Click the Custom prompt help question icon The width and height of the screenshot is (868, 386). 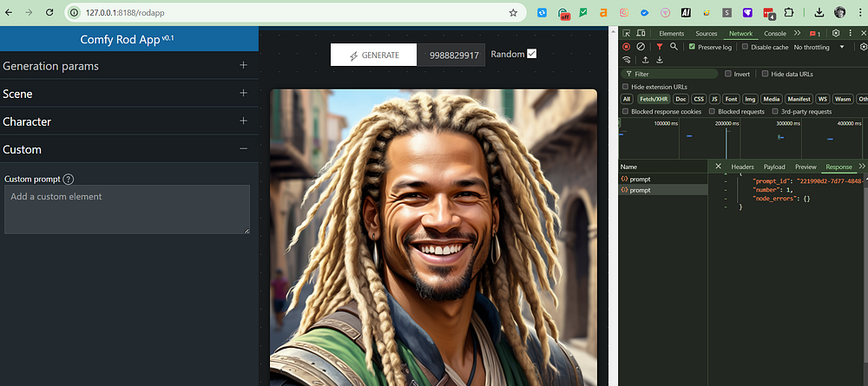click(x=68, y=180)
